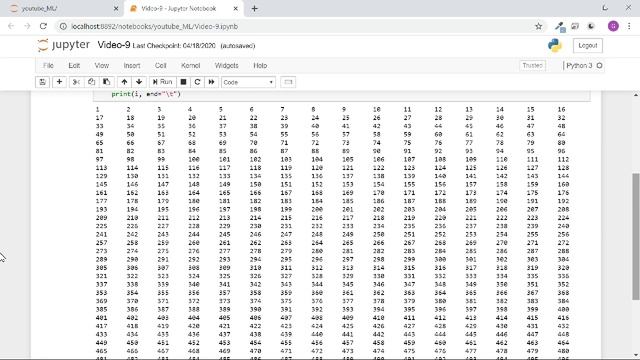Click the output number 100
The height and width of the screenshot is (360, 640).
click(194, 159)
